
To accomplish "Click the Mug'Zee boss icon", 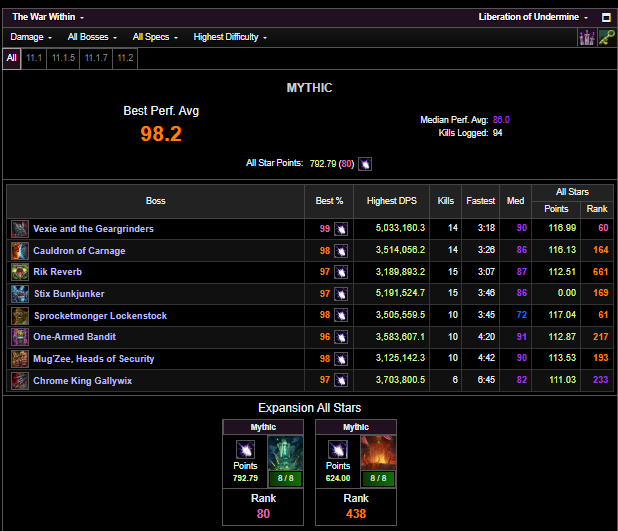I will click(x=20, y=359).
